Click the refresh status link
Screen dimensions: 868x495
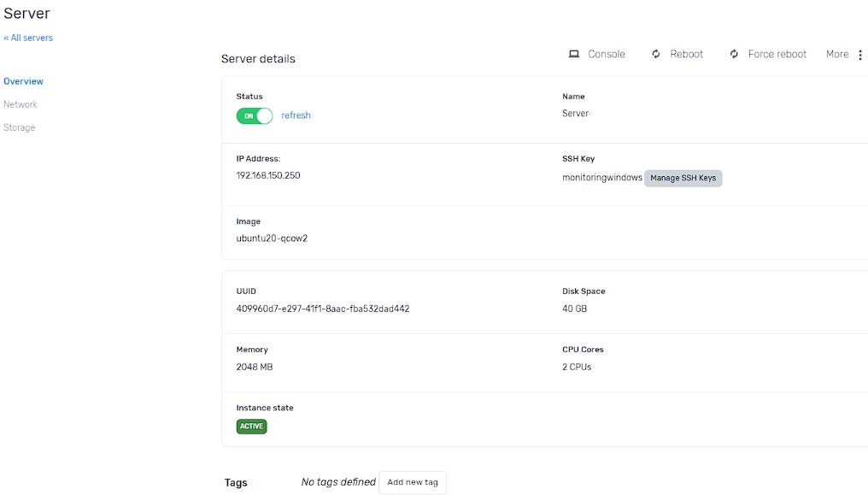point(296,115)
